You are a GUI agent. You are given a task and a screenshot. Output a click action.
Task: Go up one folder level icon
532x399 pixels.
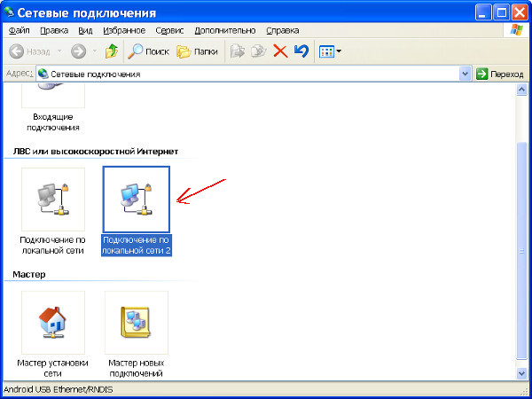coord(112,51)
